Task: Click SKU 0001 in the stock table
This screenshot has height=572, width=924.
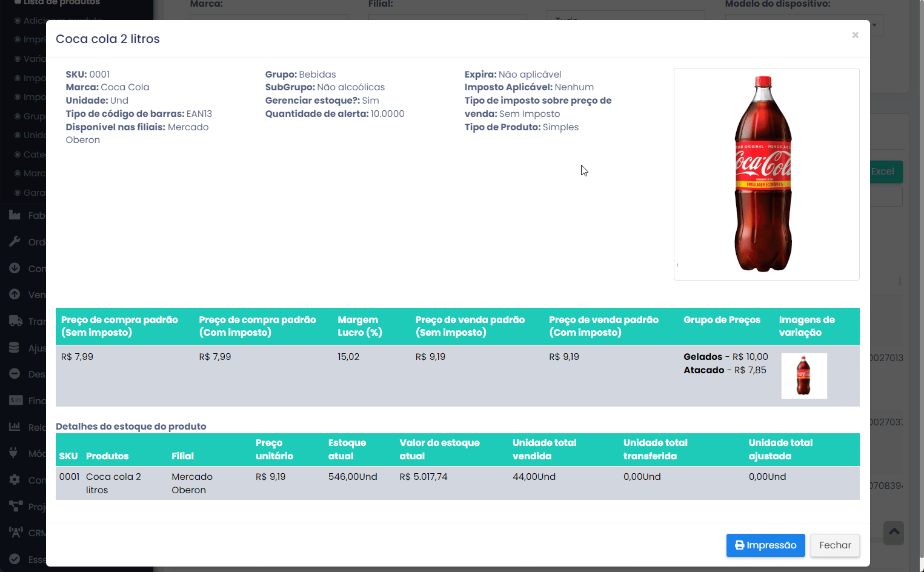Action: pyautogui.click(x=69, y=477)
